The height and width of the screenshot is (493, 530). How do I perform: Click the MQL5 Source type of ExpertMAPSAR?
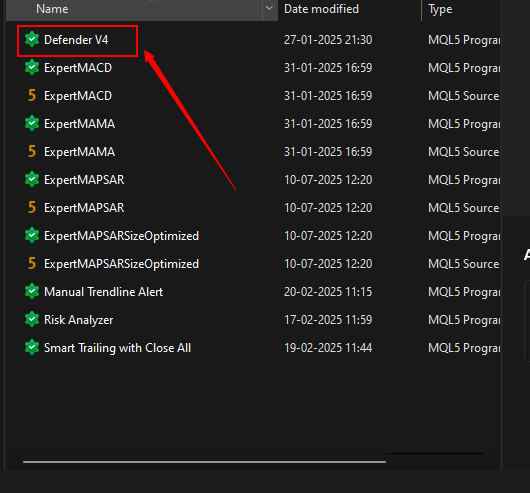[463, 208]
